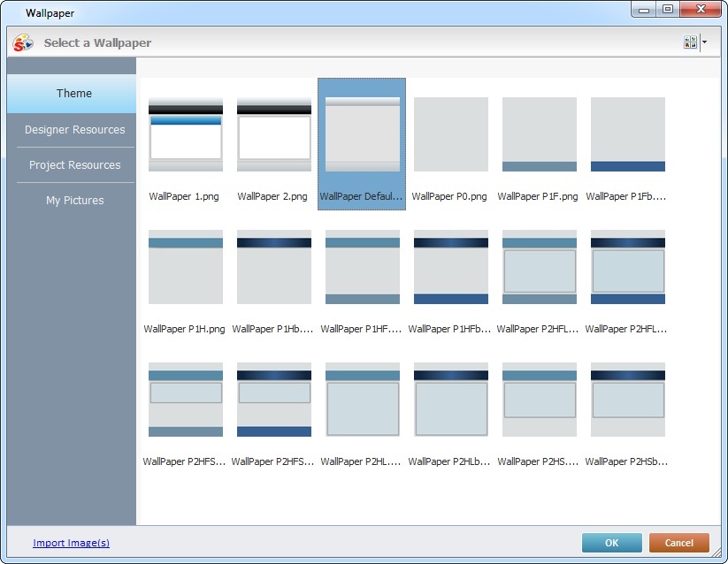Screen dimensions: 728x564
Task: Select the WallPaper P1Fb thumbnail
Action: coord(628,134)
